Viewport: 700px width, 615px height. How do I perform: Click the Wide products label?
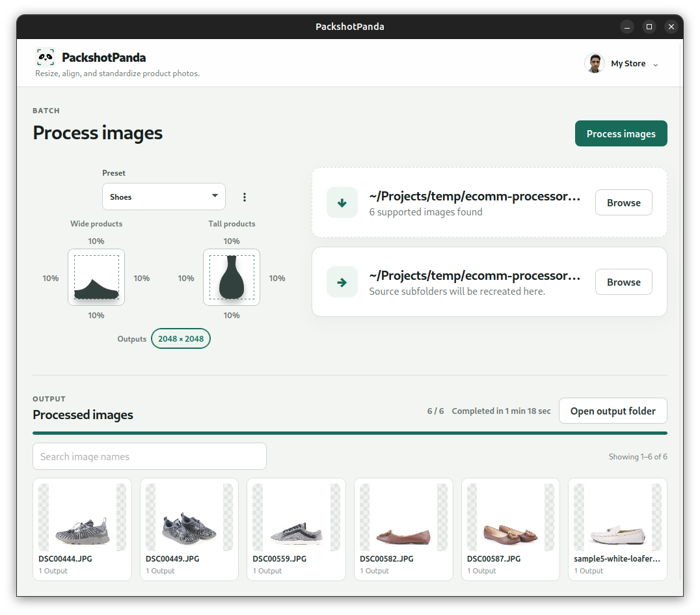click(x=96, y=224)
